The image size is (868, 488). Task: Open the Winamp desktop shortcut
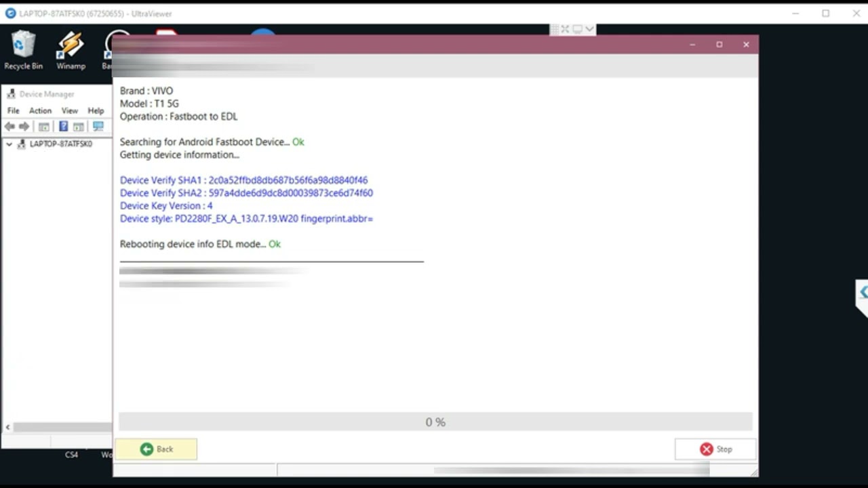point(71,51)
